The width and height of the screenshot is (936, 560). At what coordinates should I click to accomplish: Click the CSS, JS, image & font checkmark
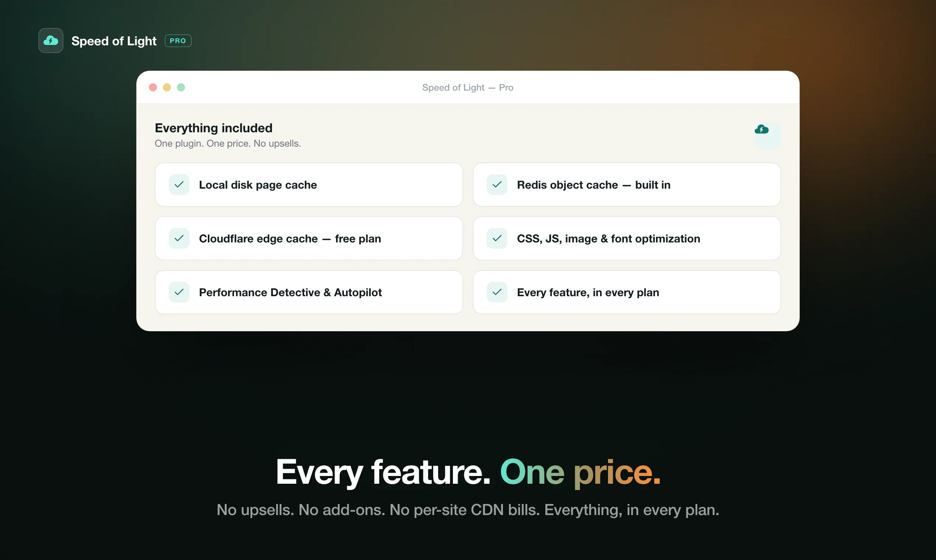coord(497,238)
